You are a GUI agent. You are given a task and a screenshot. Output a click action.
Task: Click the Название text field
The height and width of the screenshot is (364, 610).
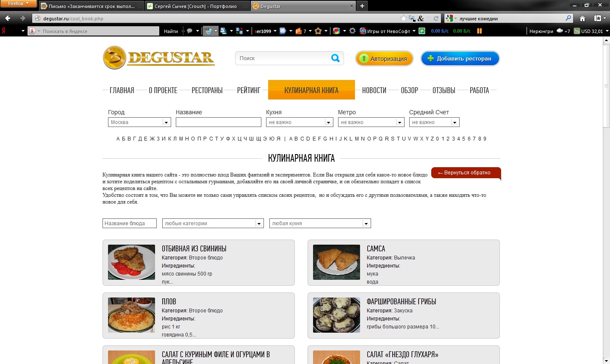tap(219, 122)
